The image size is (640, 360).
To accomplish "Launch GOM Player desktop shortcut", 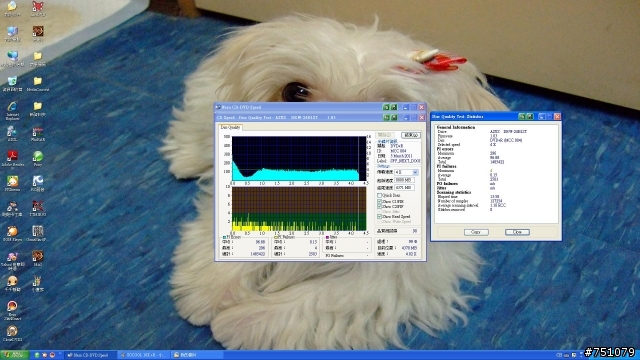I will [x=12, y=233].
